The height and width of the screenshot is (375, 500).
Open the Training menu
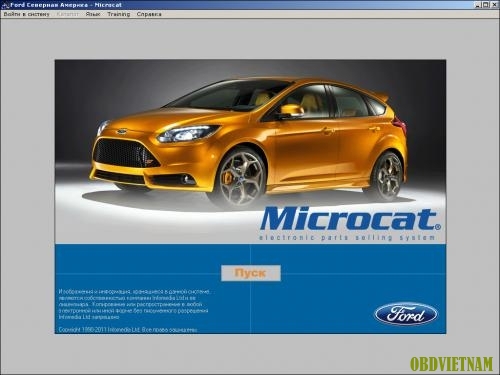click(x=119, y=14)
